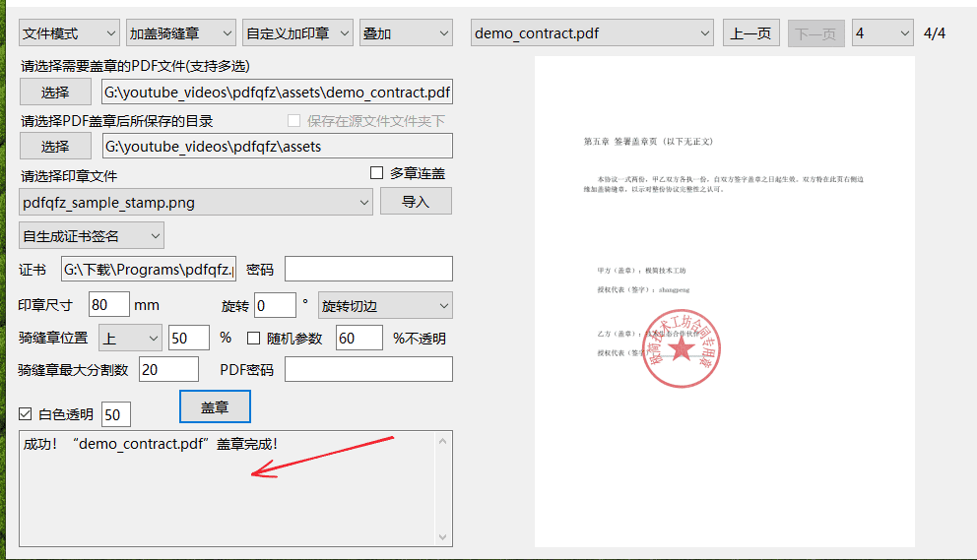Open the 骑缝章位置 上 dropdown

[130, 338]
